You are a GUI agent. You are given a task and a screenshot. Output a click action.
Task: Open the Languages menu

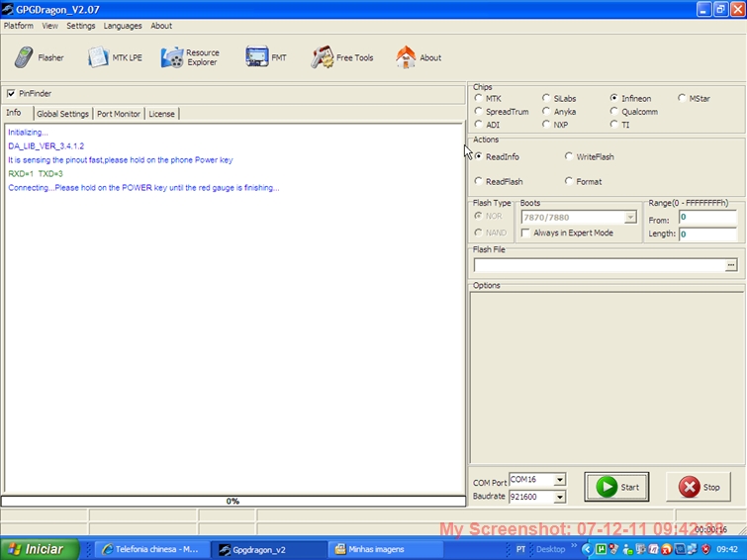[123, 26]
